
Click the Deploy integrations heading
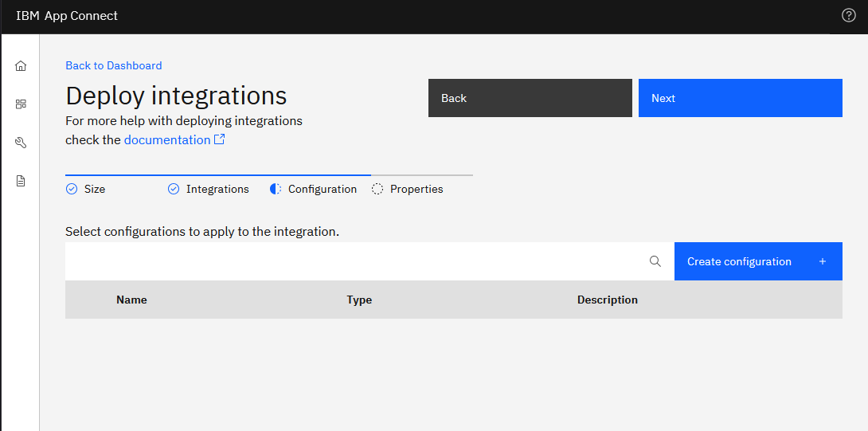click(x=176, y=96)
